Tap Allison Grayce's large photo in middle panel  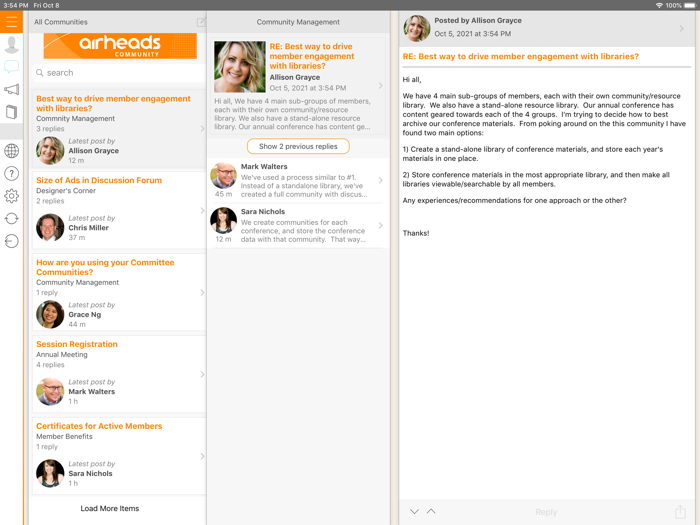[240, 67]
